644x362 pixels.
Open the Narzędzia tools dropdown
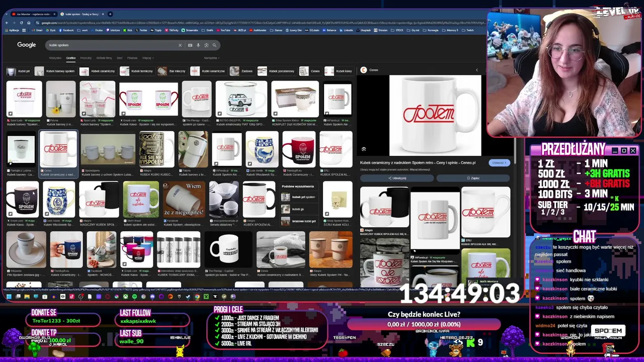(x=212, y=58)
